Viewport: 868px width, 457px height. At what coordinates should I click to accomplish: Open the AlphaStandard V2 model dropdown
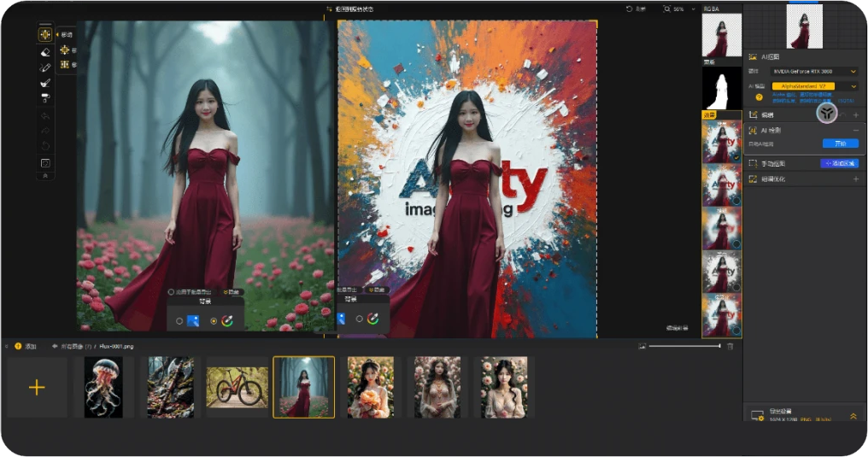pyautogui.click(x=814, y=86)
